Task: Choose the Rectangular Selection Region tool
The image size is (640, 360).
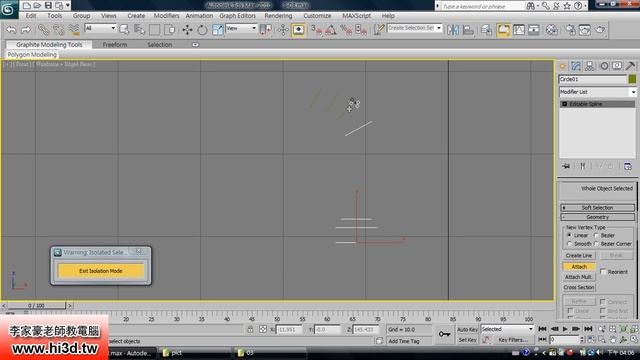Action: (x=155, y=30)
